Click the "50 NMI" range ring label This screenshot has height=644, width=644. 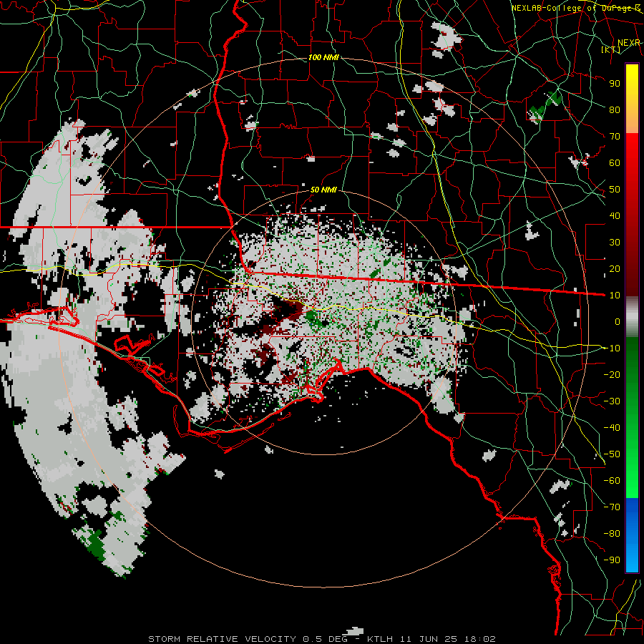tap(323, 190)
